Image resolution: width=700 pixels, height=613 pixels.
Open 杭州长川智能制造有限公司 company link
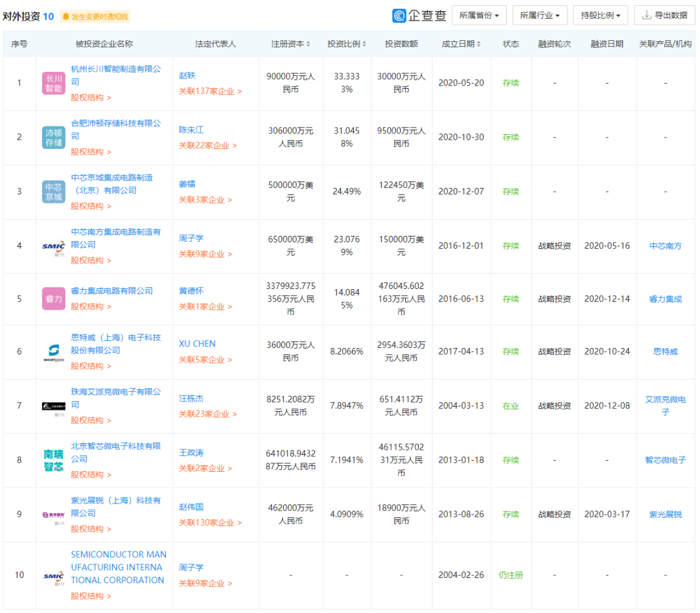[x=115, y=75]
